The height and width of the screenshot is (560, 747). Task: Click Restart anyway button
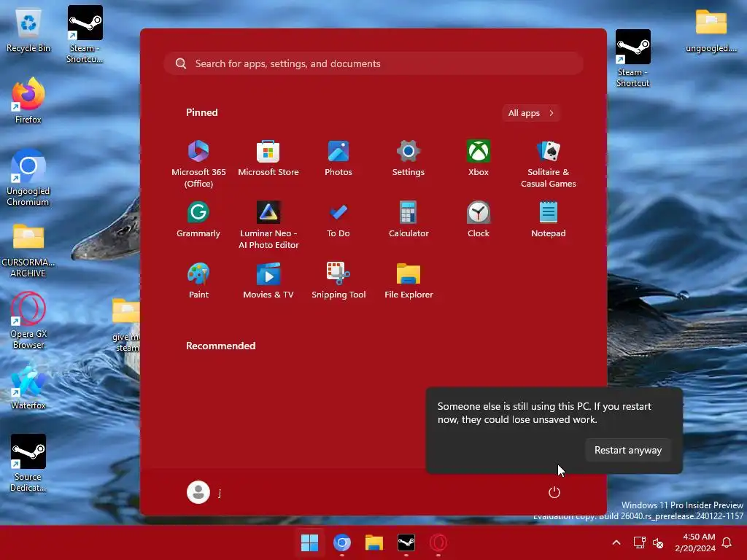point(628,450)
